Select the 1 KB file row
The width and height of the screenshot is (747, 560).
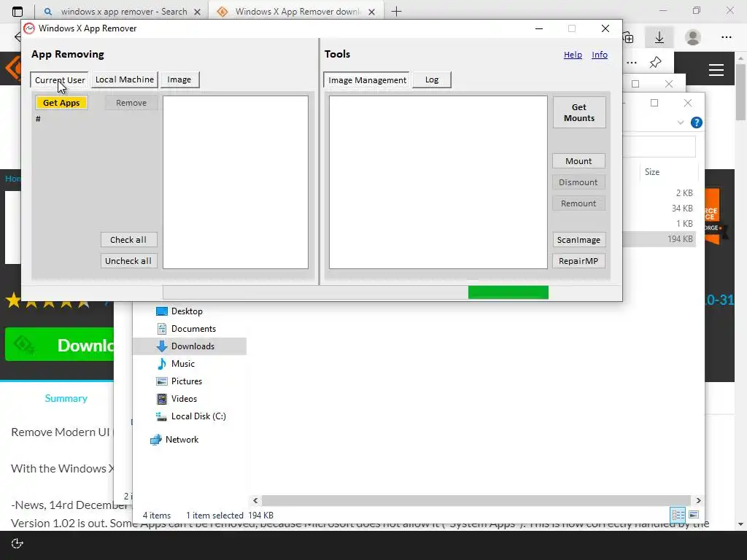(x=659, y=224)
